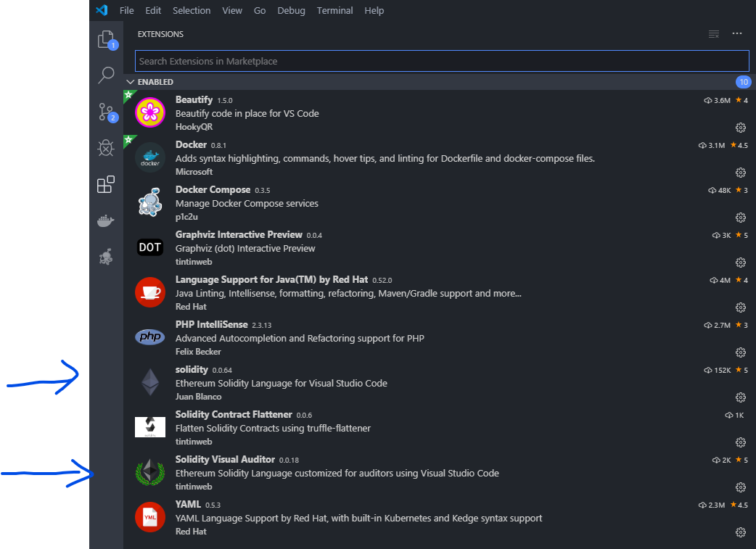Click the Red Hat Java coffee cup logo
Screen dimensions: 756x549
pos(150,292)
